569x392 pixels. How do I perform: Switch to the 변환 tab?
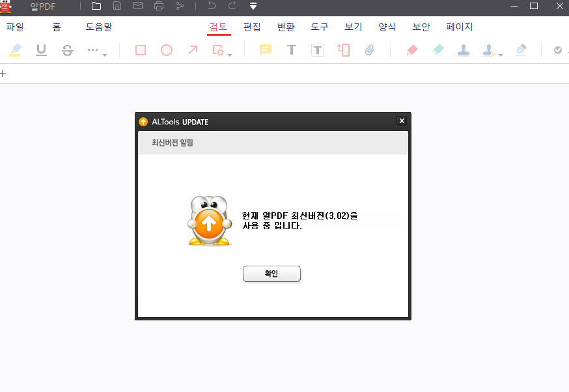pos(286,27)
